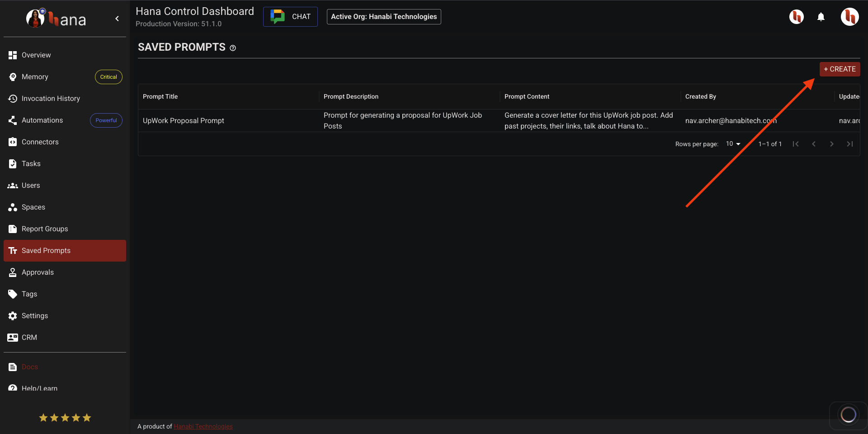The width and height of the screenshot is (868, 434).
Task: Open the Rows per page dropdown
Action: [x=733, y=144]
